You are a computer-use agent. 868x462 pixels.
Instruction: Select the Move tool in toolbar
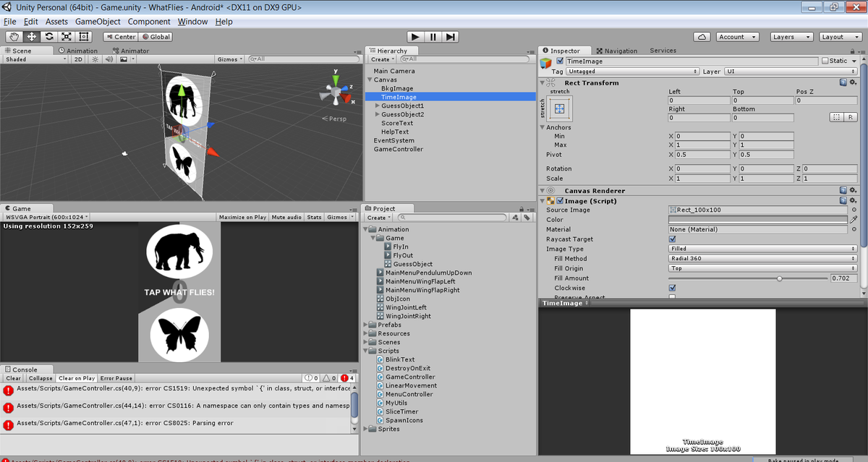coord(32,37)
